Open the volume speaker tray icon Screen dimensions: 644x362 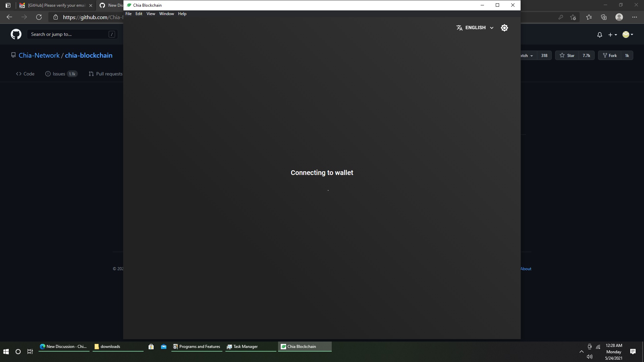(590, 357)
